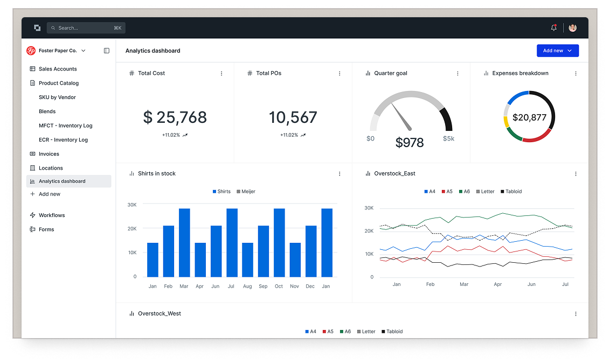Click the Search input field
The width and height of the screenshot is (610, 364).
[x=85, y=28]
